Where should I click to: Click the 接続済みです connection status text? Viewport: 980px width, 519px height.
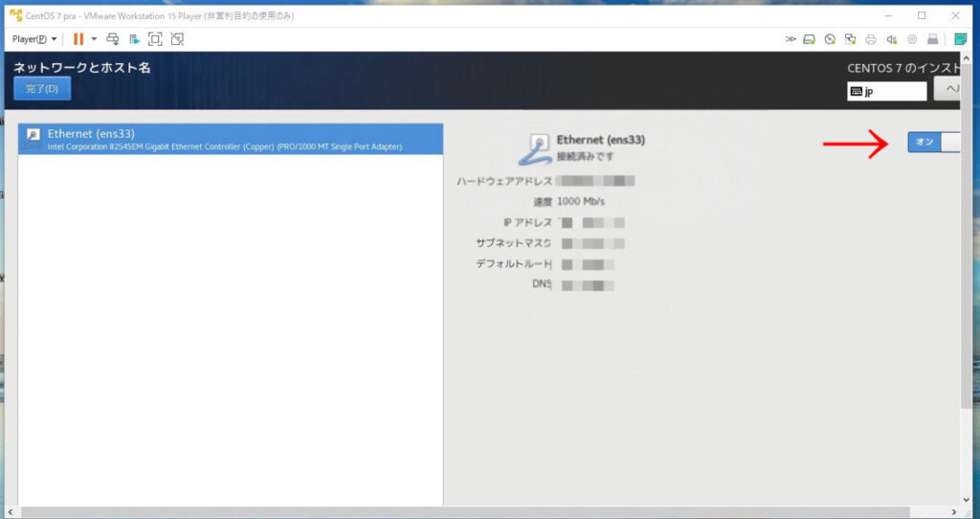click(585, 156)
